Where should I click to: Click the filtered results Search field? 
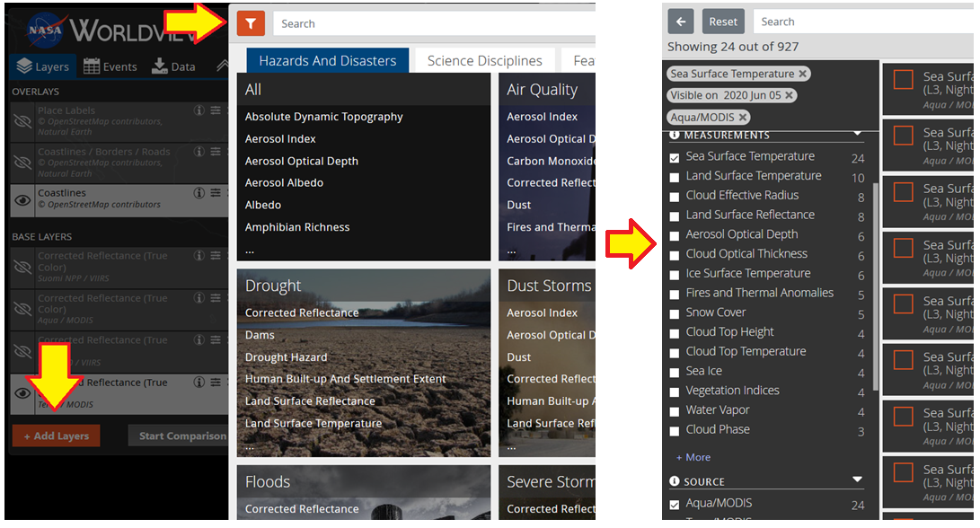click(863, 22)
